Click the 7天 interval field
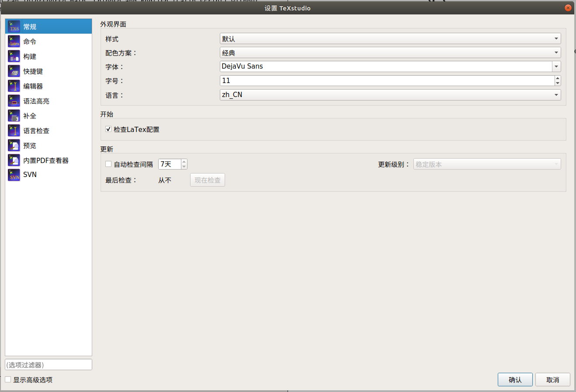576x392 pixels. tap(170, 164)
